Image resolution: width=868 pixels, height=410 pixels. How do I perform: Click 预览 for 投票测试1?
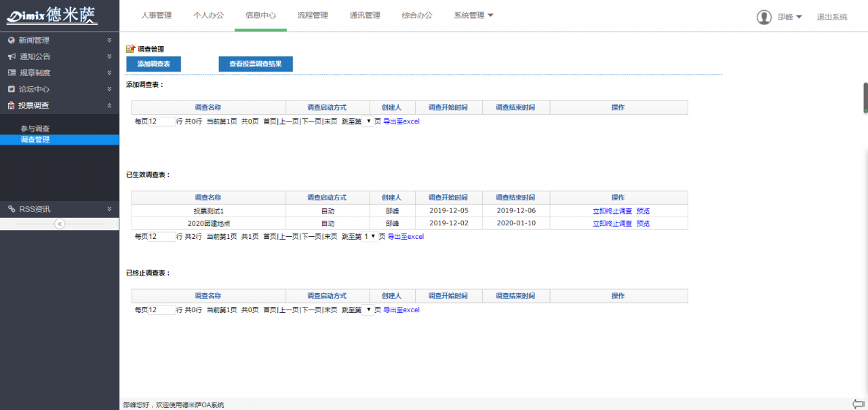(x=643, y=211)
